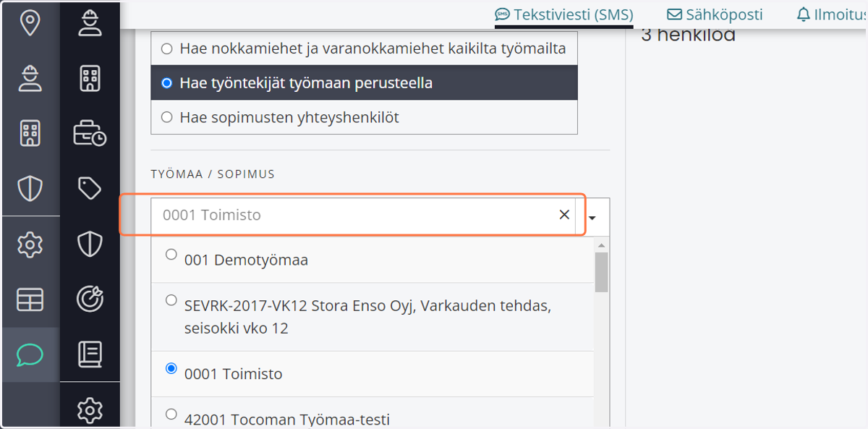Viewport: 868px width, 429px height.
Task: Switch to the Sähköposti tab
Action: pos(715,14)
